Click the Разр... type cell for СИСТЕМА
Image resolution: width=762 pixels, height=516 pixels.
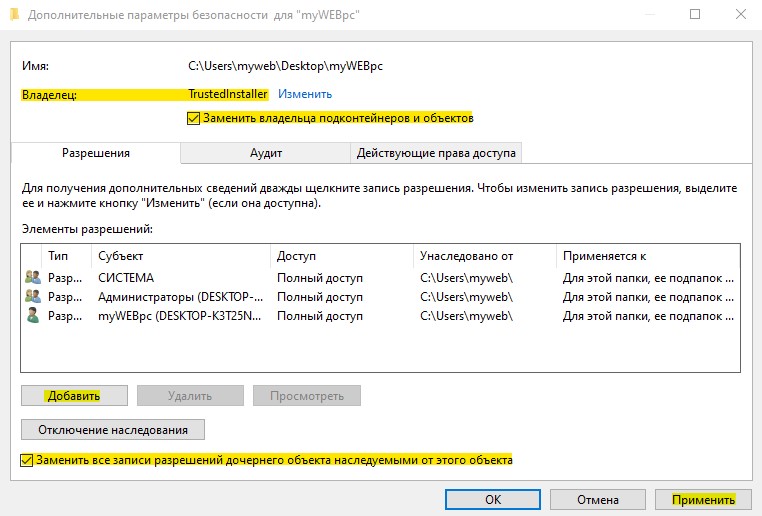[65, 277]
